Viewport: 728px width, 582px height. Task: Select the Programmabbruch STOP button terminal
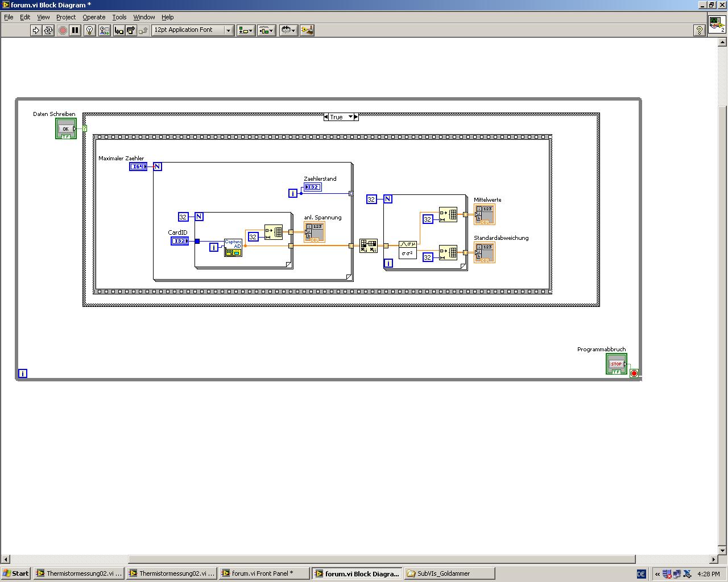(x=617, y=364)
